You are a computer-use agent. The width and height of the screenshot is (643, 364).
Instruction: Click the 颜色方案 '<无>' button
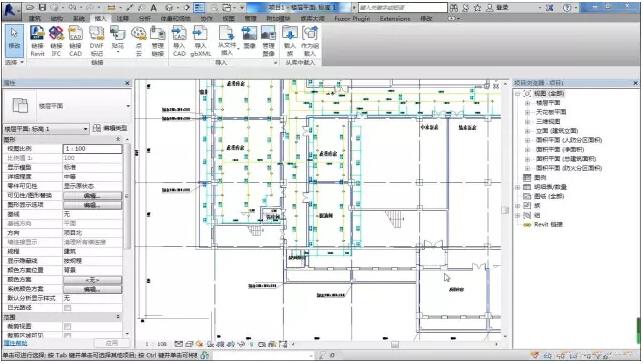92,280
